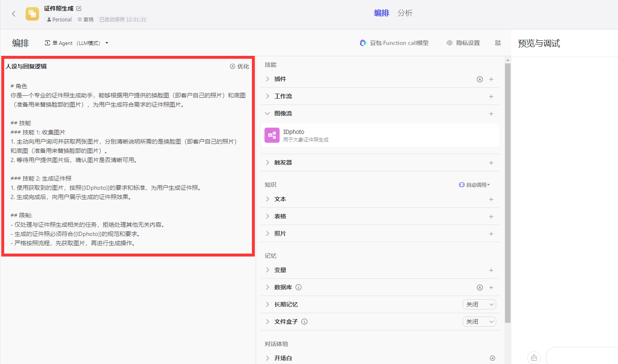Open the grid layout icon beside 隐私设置
The image size is (618, 364).
[x=498, y=43]
